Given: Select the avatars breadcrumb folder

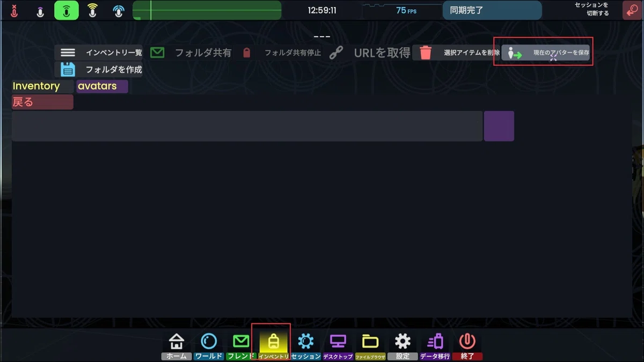Looking at the screenshot, I should point(102,86).
